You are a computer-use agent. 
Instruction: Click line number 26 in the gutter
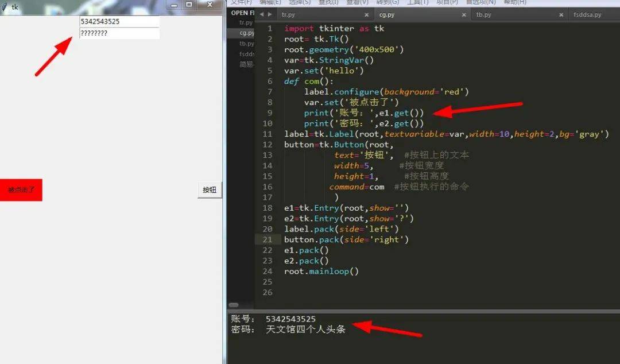(x=268, y=292)
